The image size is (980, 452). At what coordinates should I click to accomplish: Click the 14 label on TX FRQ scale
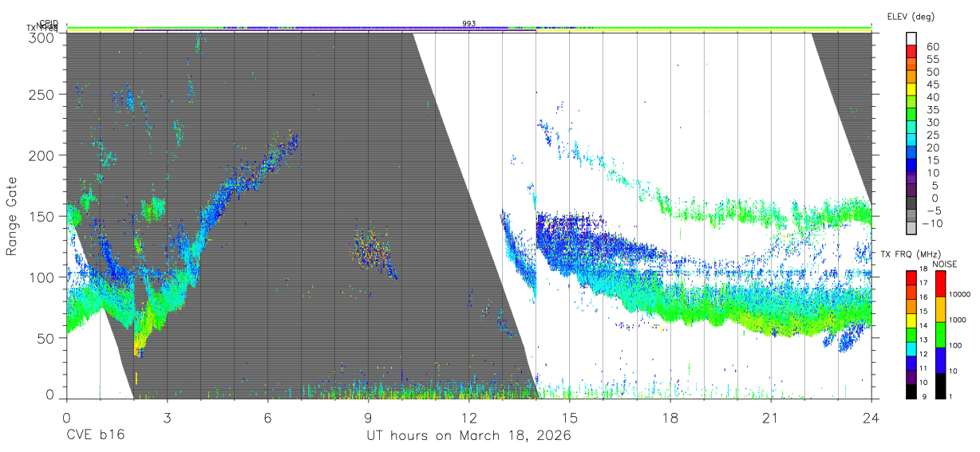pyautogui.click(x=925, y=325)
